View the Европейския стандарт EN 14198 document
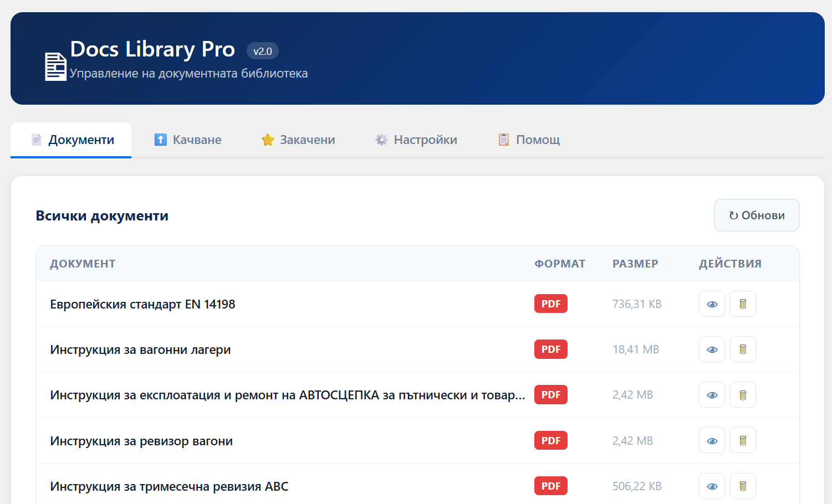Viewport: 832px width, 504px height. 712,304
